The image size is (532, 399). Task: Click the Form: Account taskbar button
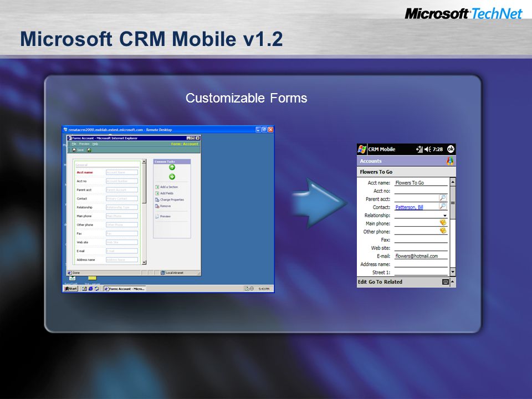[x=125, y=289]
